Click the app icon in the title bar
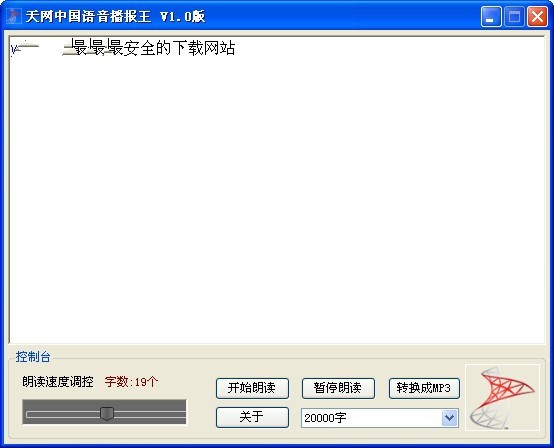The height and width of the screenshot is (448, 554). pyautogui.click(x=14, y=16)
